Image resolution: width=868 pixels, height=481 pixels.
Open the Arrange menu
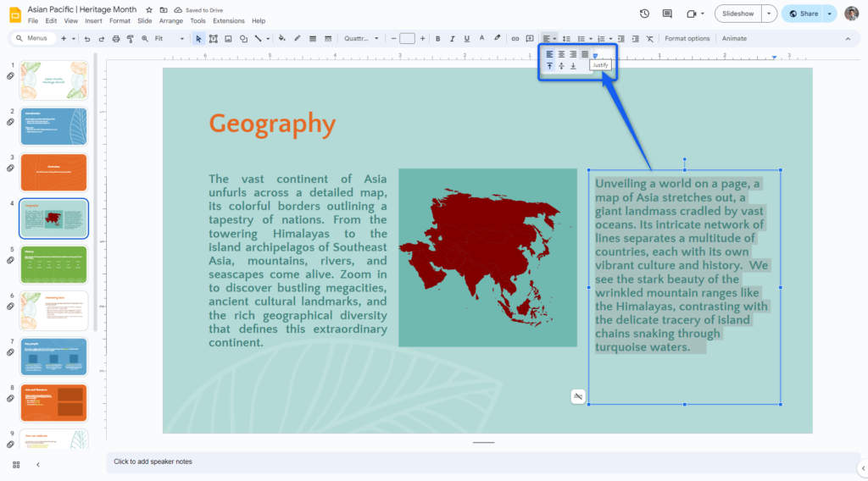click(x=170, y=21)
